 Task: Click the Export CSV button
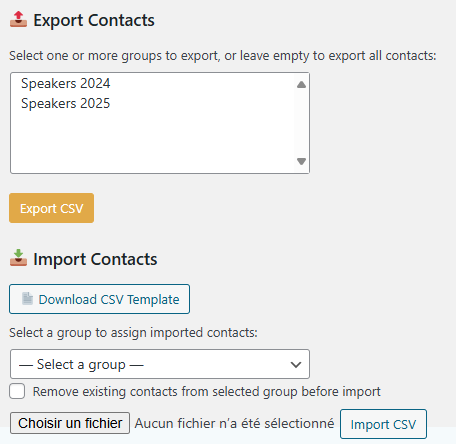tap(51, 208)
